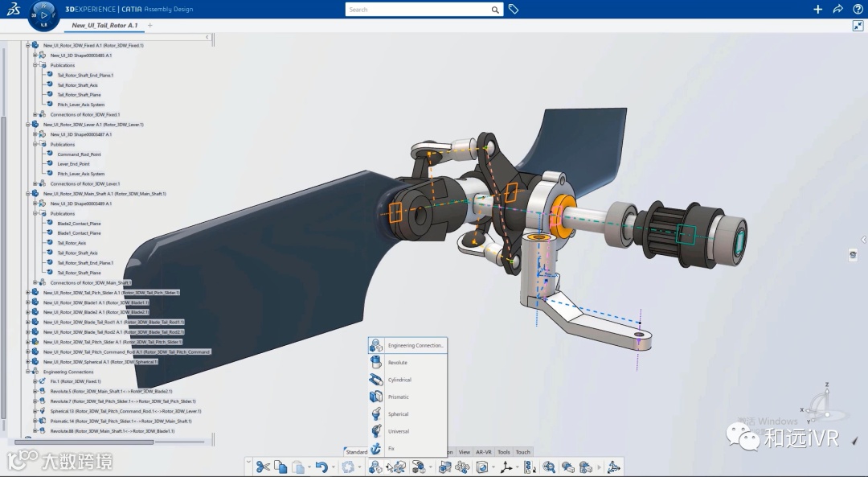
Task: Switch to the AR-VR toolbar tab
Action: 484,452
